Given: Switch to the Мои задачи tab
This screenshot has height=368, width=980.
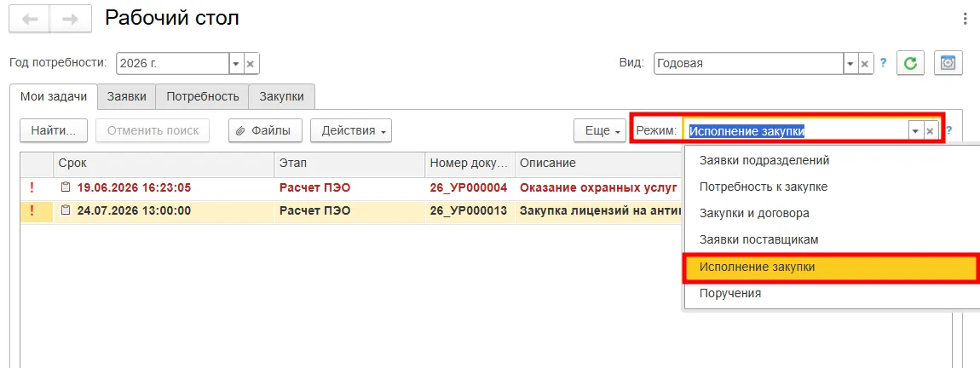Looking at the screenshot, I should coord(54,97).
